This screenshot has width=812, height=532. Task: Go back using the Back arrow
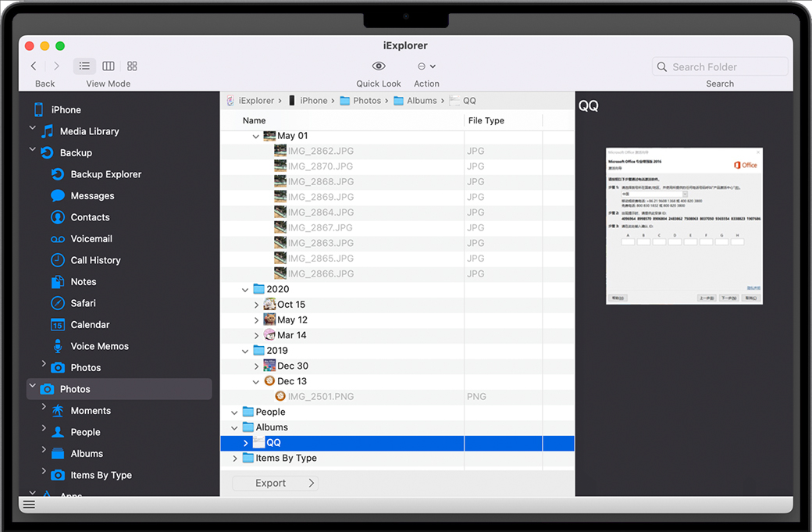[34, 66]
